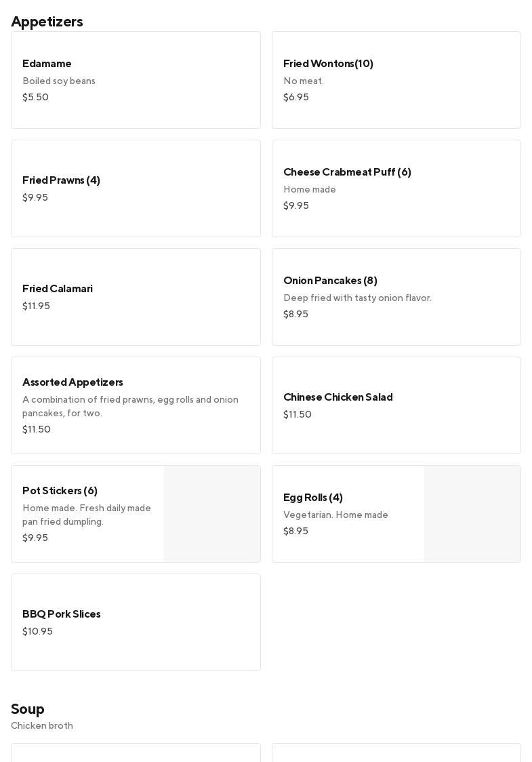
Task: Click the Assorted Appetizers description text
Action: point(130,406)
